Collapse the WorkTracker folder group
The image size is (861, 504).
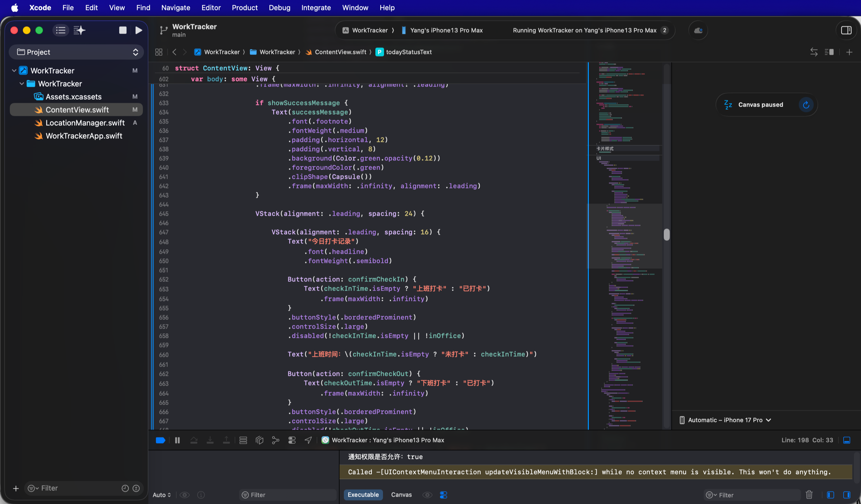(22, 84)
